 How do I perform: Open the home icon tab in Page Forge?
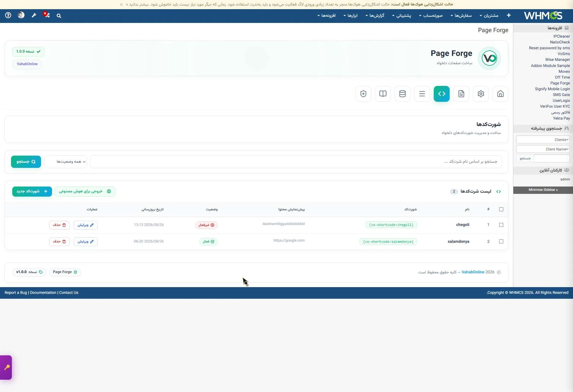pos(500,94)
